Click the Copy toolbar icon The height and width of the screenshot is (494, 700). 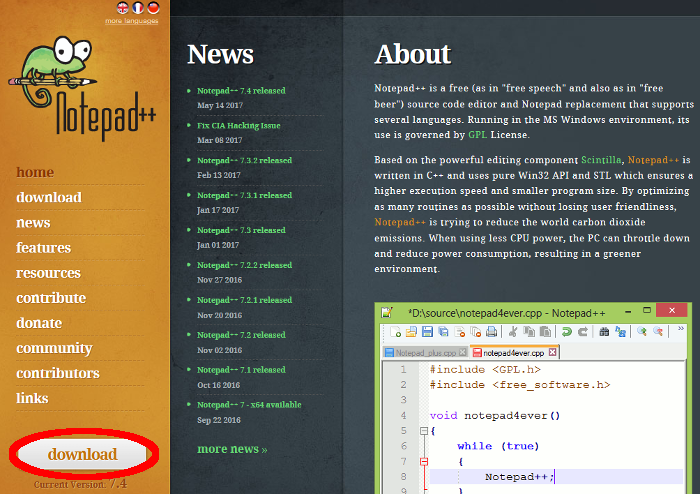[529, 332]
